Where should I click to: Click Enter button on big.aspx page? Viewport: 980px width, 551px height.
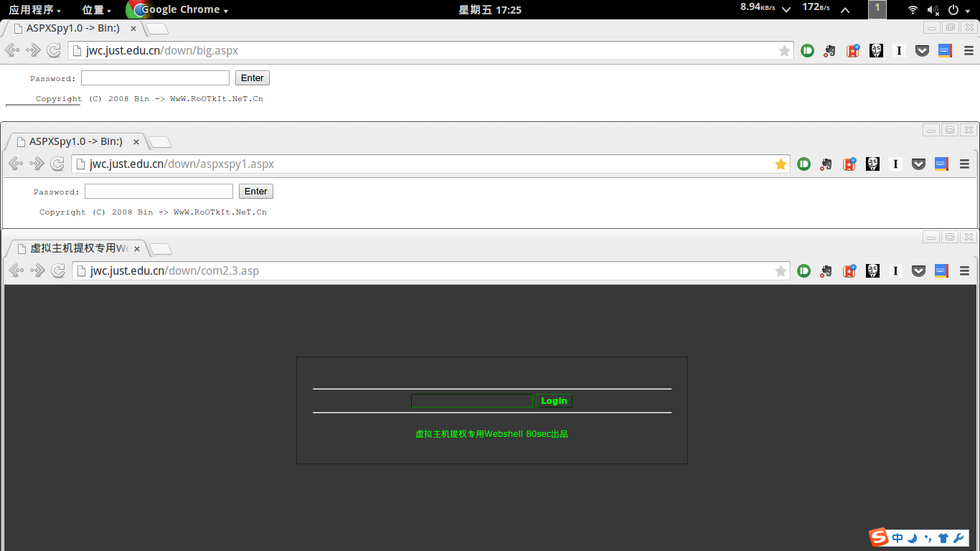[x=253, y=78]
